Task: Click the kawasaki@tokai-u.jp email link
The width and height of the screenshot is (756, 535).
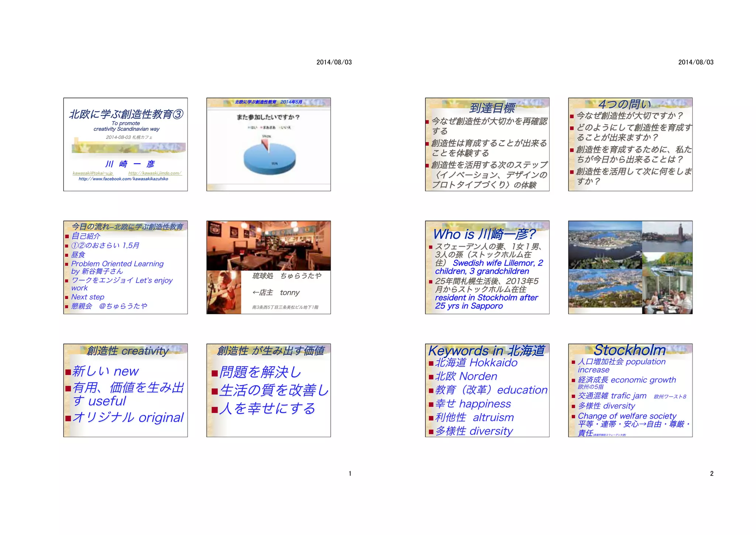Action: pos(93,173)
